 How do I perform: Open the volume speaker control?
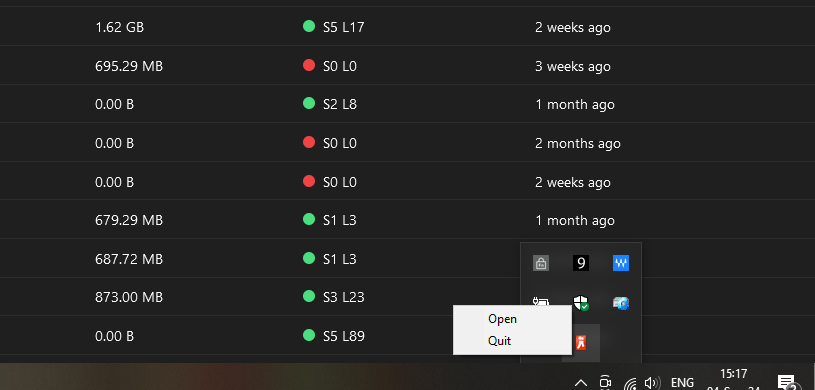(x=651, y=383)
